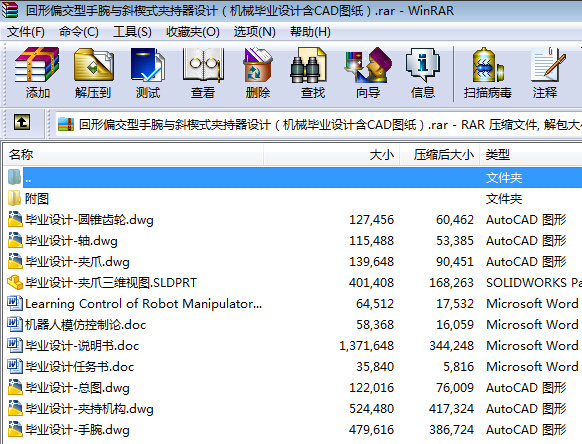Click the parent folder '..' icon
Viewport: 582px width, 444px height.
click(14, 177)
